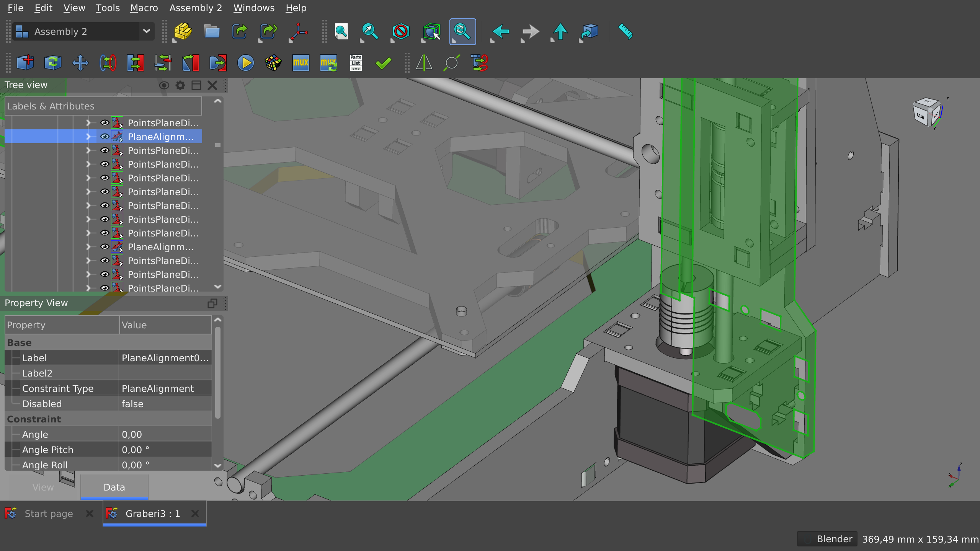Click the mux refresh icon
Image resolution: width=980 pixels, height=551 pixels.
pyautogui.click(x=328, y=63)
